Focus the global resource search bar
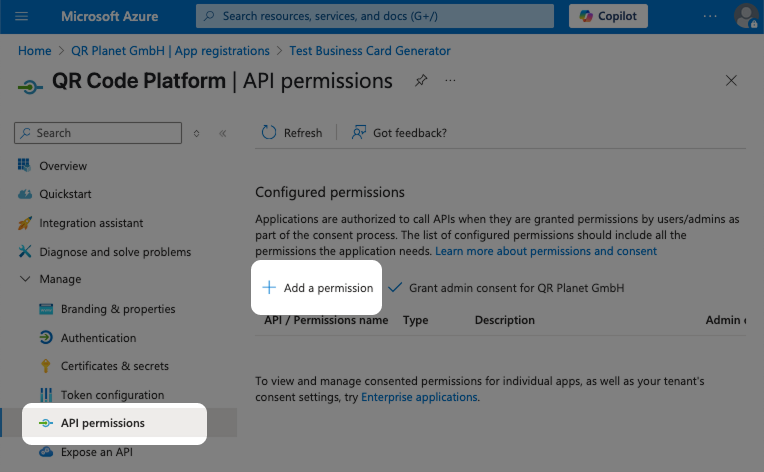 coord(375,16)
